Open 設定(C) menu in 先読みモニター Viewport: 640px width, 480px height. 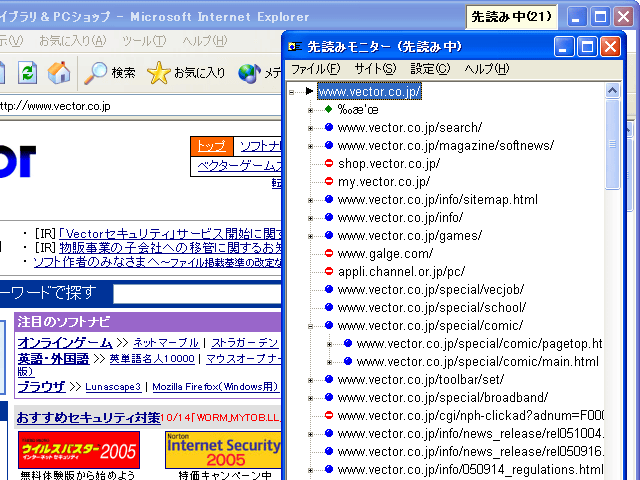coord(430,69)
